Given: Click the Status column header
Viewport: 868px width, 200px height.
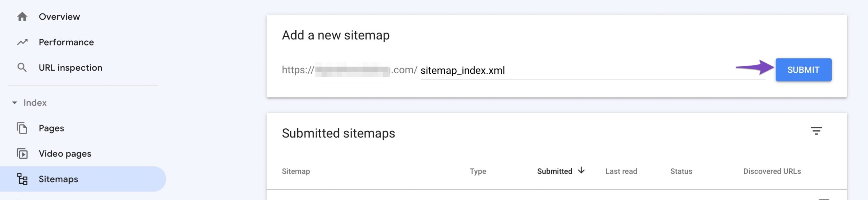Looking at the screenshot, I should click(681, 171).
